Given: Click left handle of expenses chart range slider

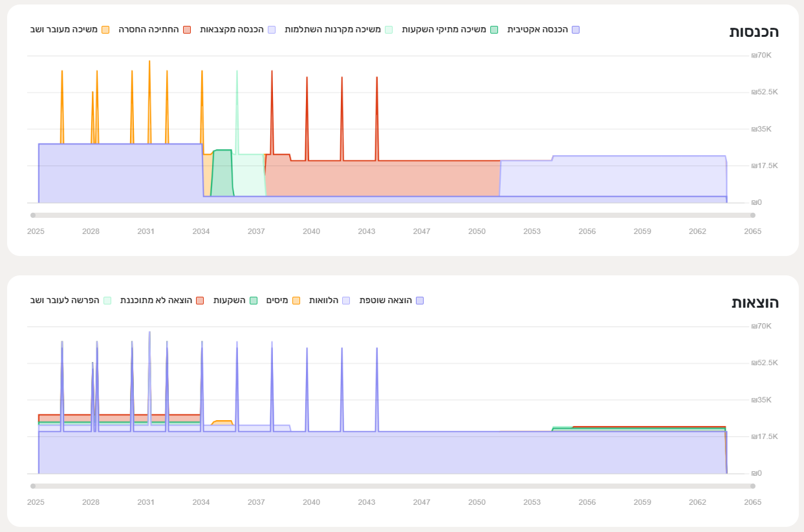Looking at the screenshot, I should pyautogui.click(x=33, y=486).
